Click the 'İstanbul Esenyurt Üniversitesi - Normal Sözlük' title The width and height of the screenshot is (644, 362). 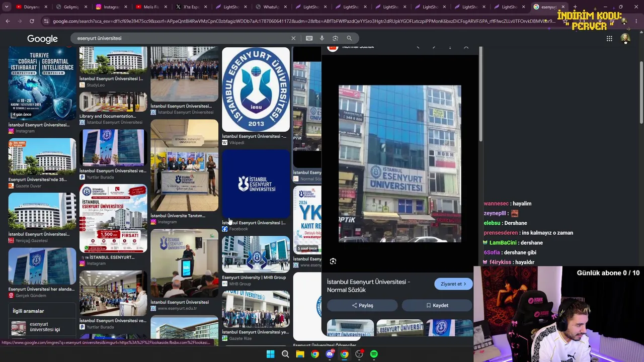pyautogui.click(x=368, y=286)
